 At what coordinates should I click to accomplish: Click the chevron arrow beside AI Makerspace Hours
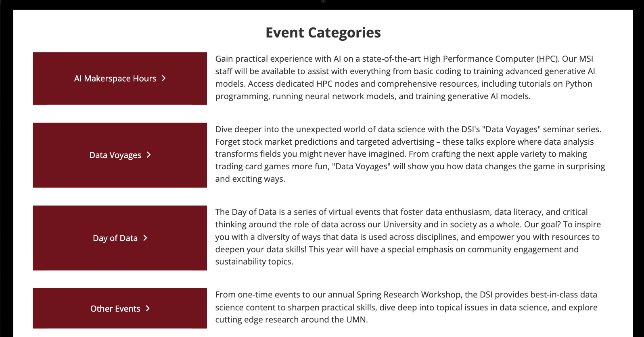pos(164,78)
